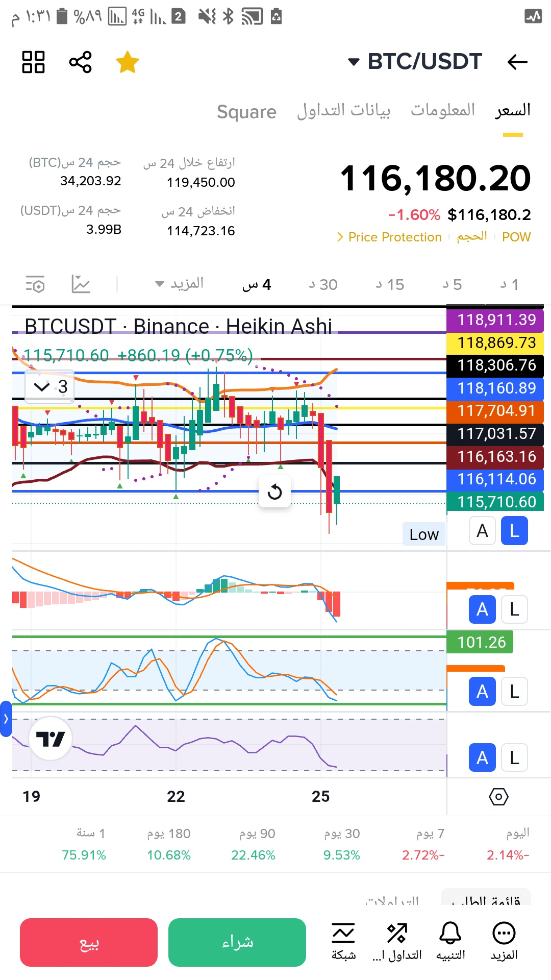
Task: Expand the المزيد timeframe dropdown
Action: coord(179,284)
